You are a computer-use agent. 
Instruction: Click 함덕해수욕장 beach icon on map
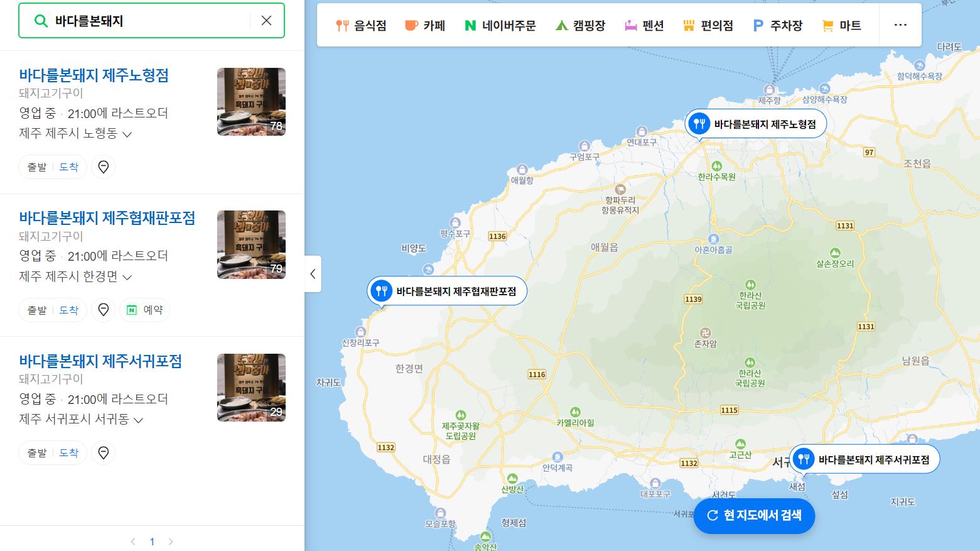tap(920, 65)
